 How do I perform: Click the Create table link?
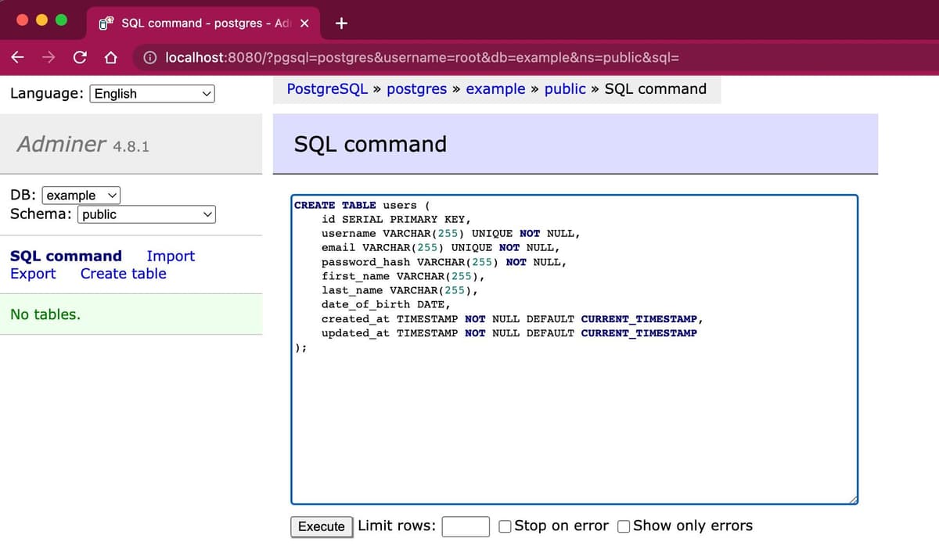(x=123, y=274)
